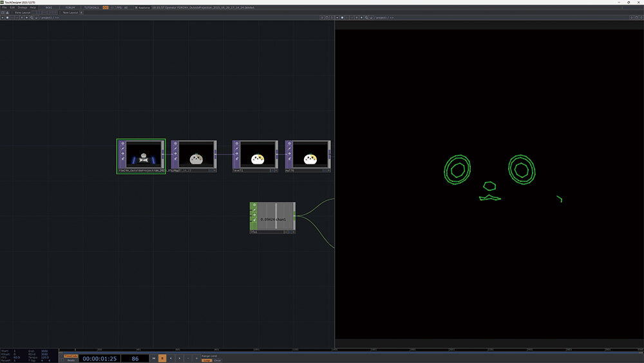Click the viewer flag on lfo1 node
Image resolution: width=644 pixels, height=363 pixels.
tap(254, 206)
